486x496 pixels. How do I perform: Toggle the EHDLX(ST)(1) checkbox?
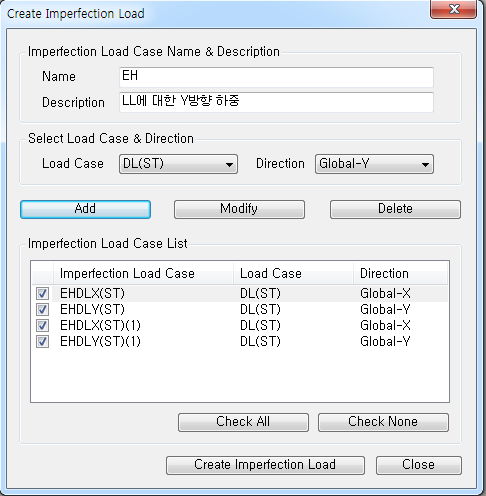tap(42, 326)
